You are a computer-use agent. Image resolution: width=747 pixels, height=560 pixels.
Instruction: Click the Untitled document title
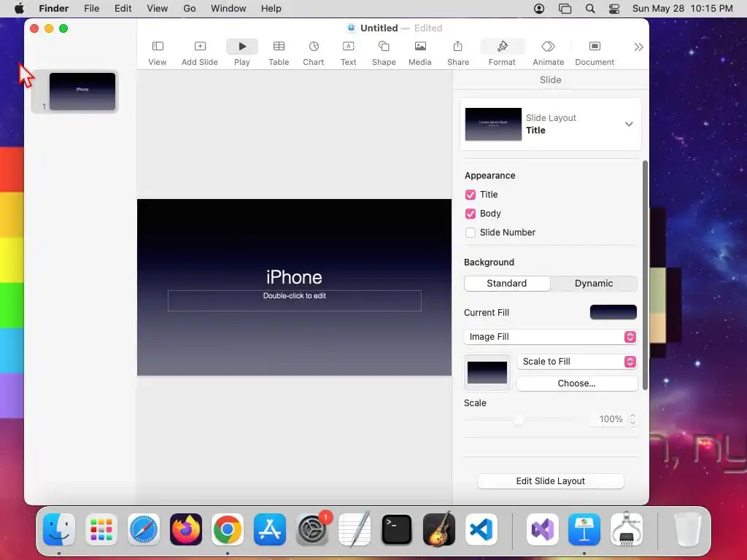(x=379, y=28)
